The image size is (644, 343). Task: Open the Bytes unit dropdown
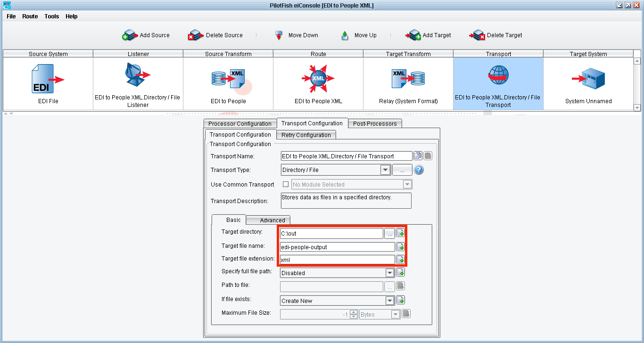click(x=395, y=314)
